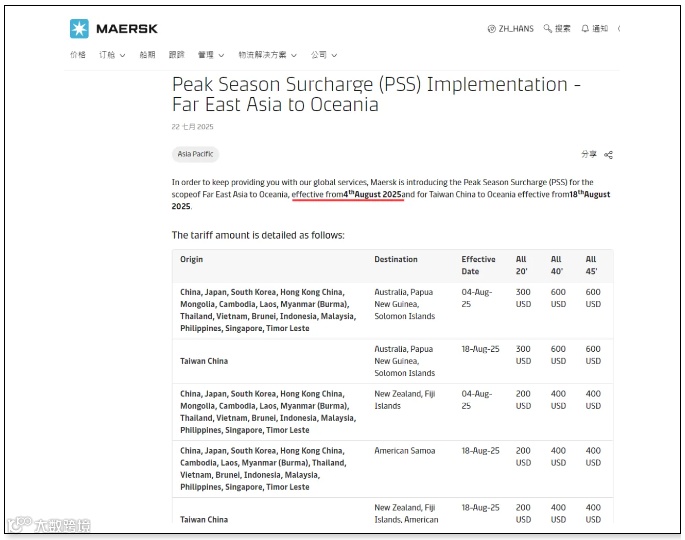Open the 船期 menu item
Viewport: 685px width, 540px height.
pyautogui.click(x=147, y=55)
